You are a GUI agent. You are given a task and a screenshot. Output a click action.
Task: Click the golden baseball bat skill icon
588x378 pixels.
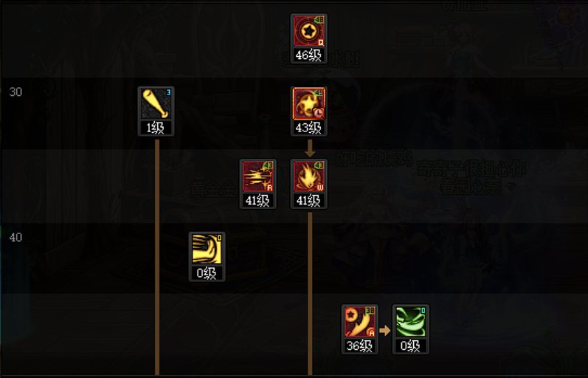point(156,104)
